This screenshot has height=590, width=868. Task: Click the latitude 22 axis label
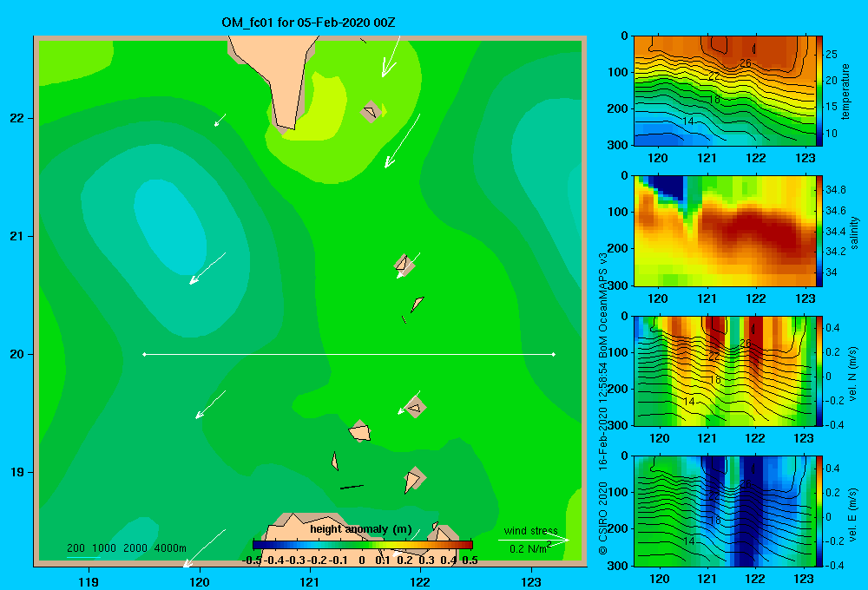pos(17,118)
